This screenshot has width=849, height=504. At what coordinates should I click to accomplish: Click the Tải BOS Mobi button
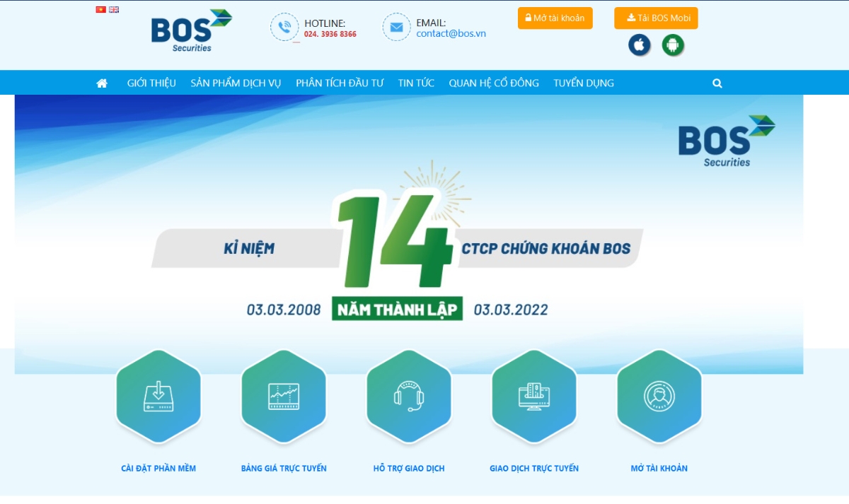655,18
